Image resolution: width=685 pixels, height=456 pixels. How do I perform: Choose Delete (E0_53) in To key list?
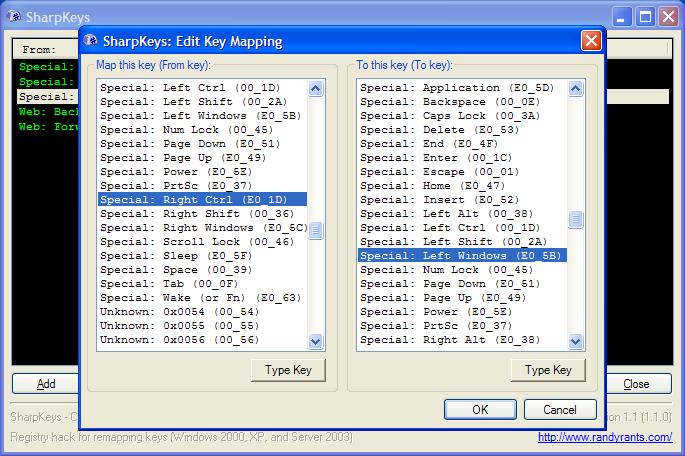(463, 130)
